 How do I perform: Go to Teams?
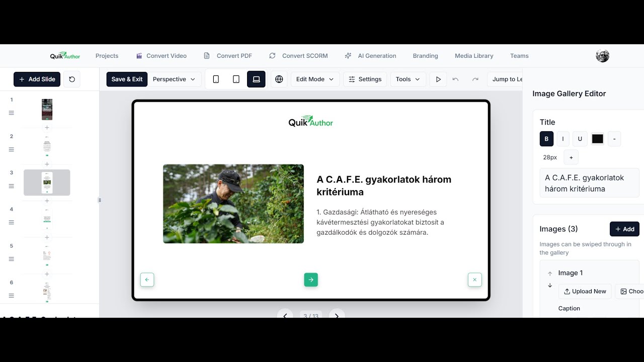click(x=519, y=56)
